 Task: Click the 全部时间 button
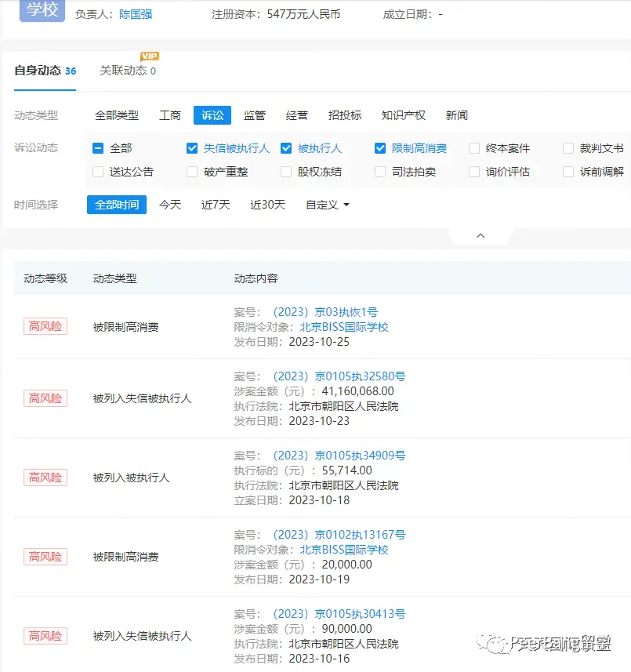pyautogui.click(x=117, y=205)
